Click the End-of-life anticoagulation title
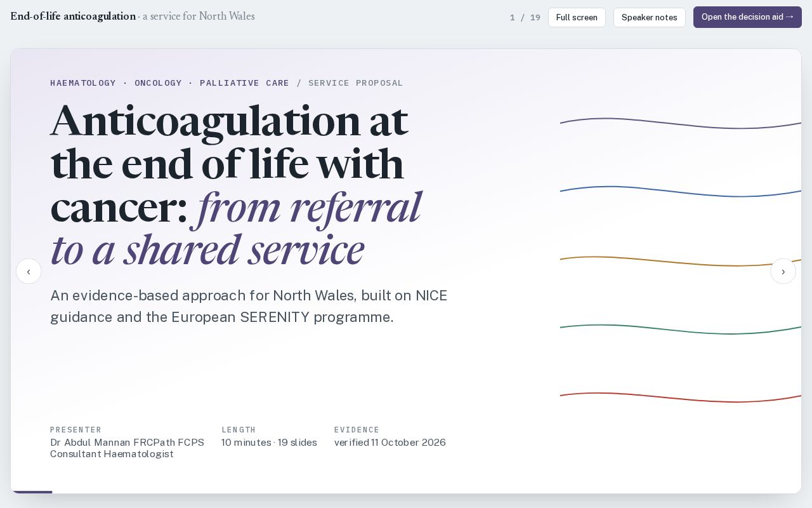812x508 pixels. click(x=73, y=17)
